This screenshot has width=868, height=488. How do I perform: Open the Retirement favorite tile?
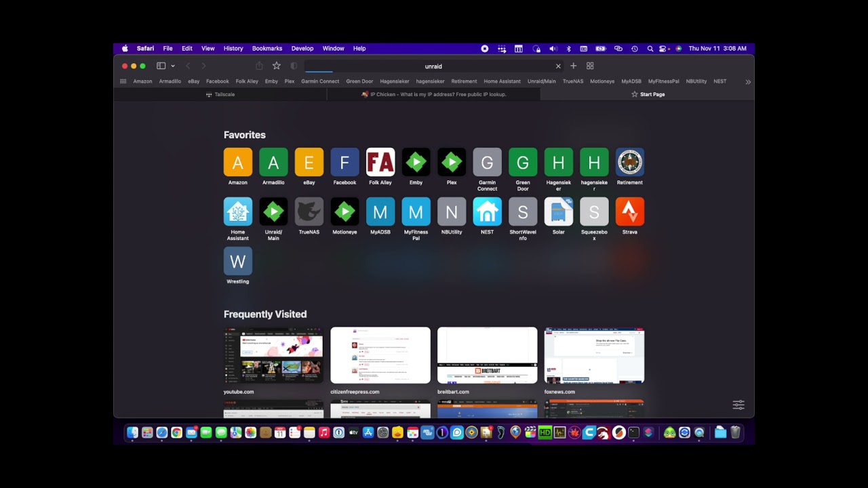[x=629, y=163]
